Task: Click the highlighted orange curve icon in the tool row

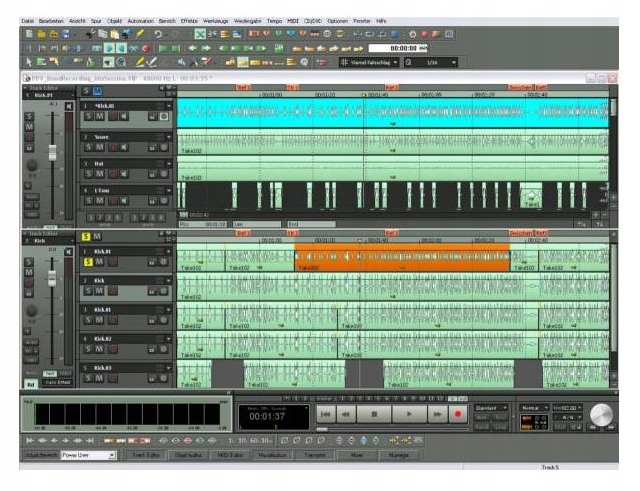Action: (x=243, y=62)
